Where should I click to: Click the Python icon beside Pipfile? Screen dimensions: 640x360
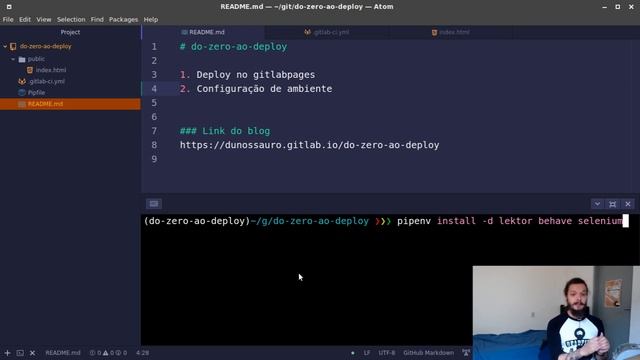click(22, 93)
